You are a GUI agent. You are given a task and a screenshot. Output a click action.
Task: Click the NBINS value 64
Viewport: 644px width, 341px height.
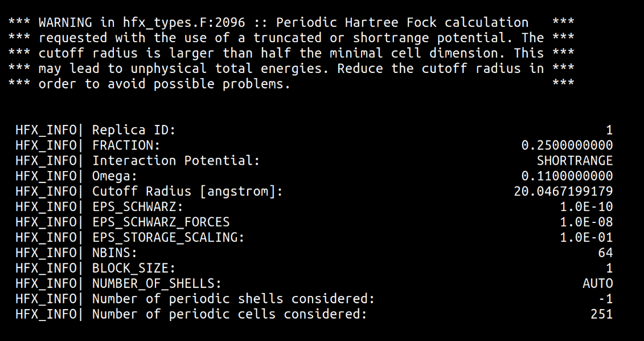point(605,253)
